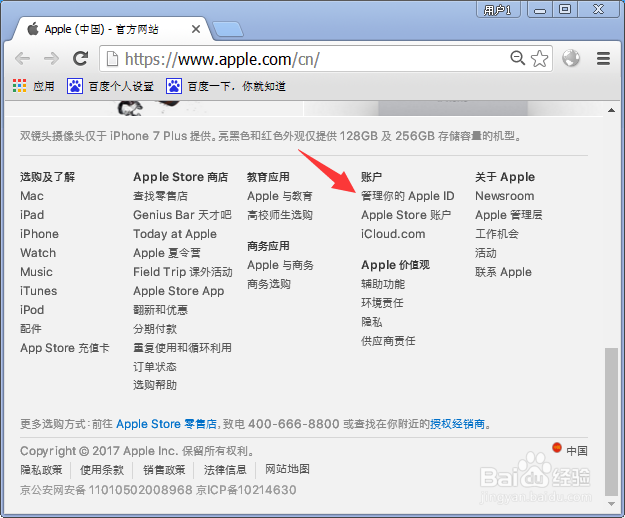Close the Apple (中国) tab
The image size is (625, 518).
point(196,29)
